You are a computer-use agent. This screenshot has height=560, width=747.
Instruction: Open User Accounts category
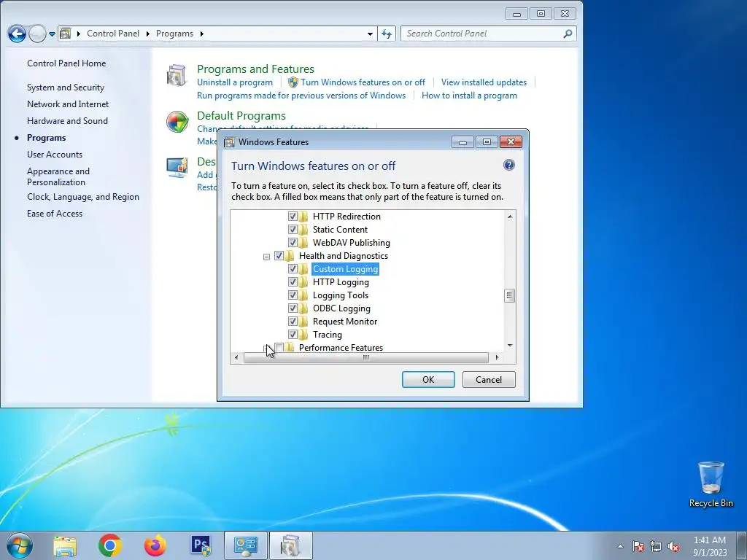click(54, 155)
